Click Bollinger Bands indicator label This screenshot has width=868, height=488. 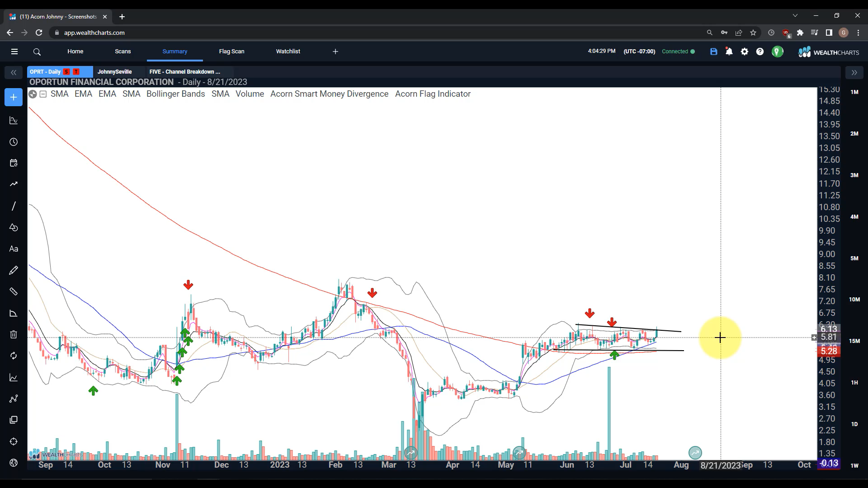pyautogui.click(x=175, y=94)
